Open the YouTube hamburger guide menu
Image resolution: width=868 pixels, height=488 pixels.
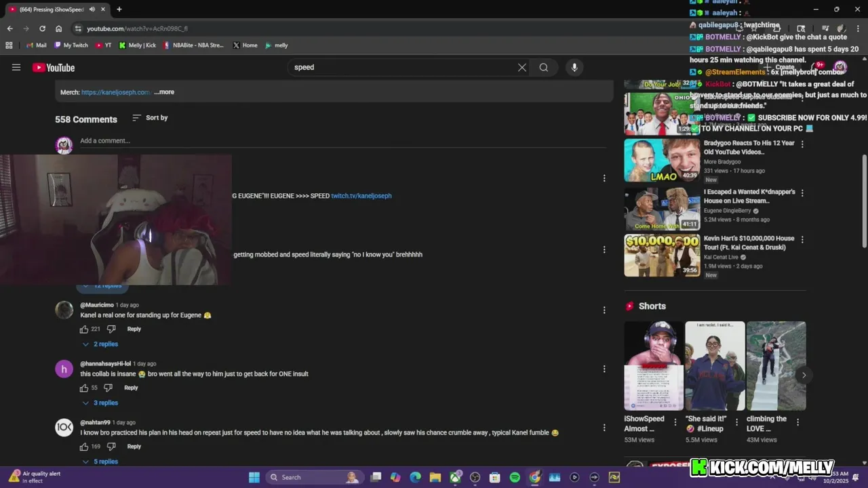tap(16, 67)
